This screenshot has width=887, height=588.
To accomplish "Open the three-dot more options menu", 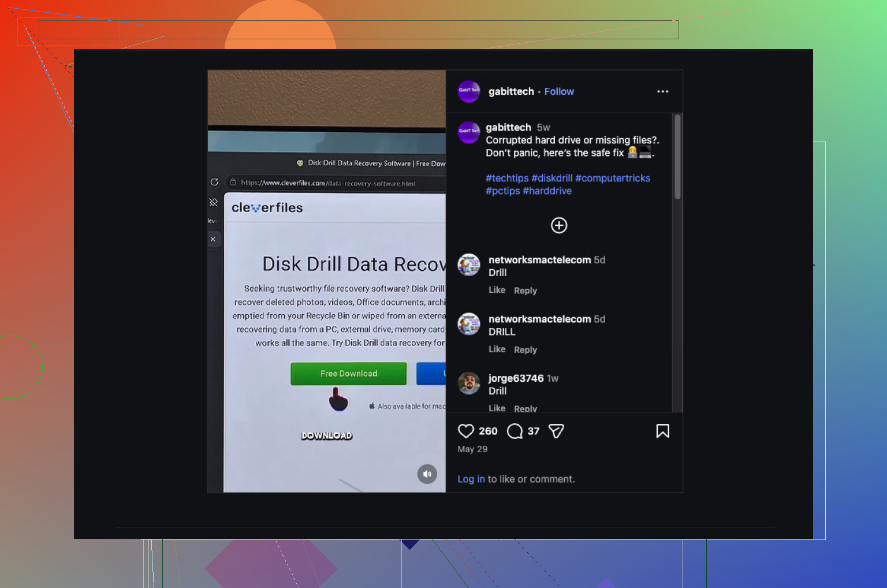I will coord(662,91).
